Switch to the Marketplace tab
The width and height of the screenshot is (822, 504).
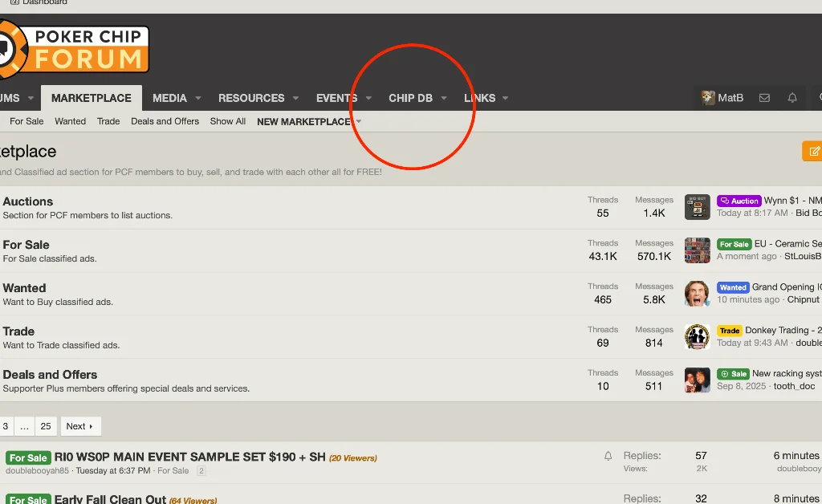[91, 98]
